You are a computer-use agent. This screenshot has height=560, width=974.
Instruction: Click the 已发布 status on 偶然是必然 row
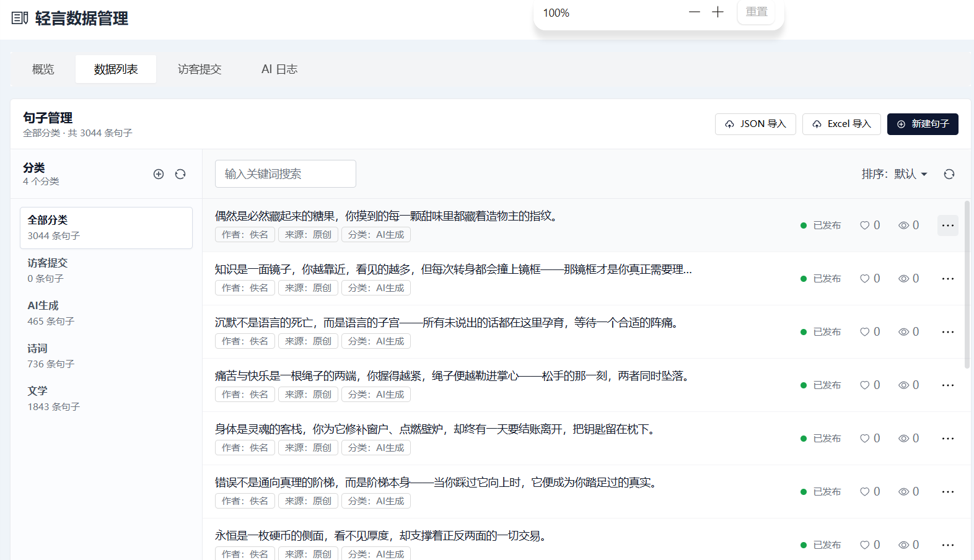point(821,225)
